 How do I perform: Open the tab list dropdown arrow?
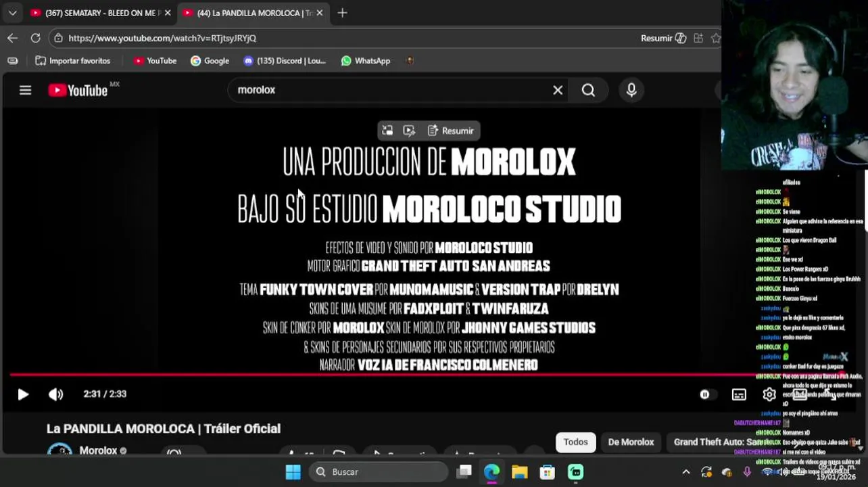(12, 13)
